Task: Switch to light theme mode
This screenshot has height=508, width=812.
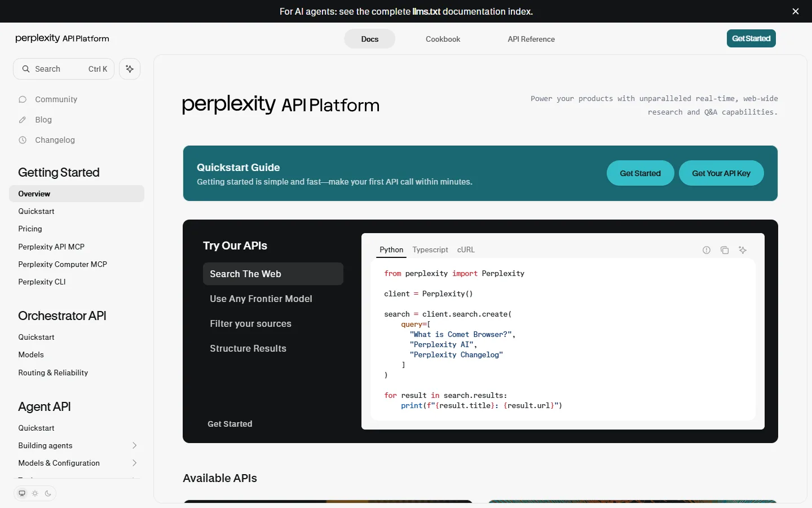Action: point(35,493)
